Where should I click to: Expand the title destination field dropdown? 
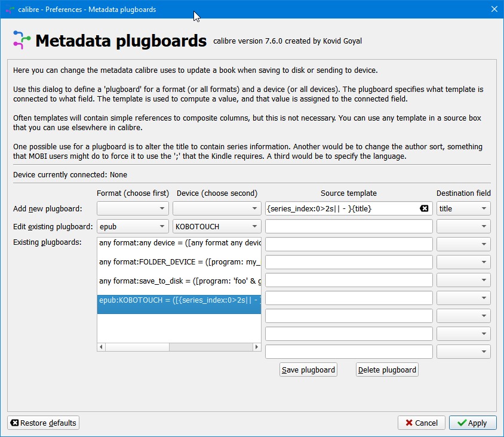[x=463, y=208]
